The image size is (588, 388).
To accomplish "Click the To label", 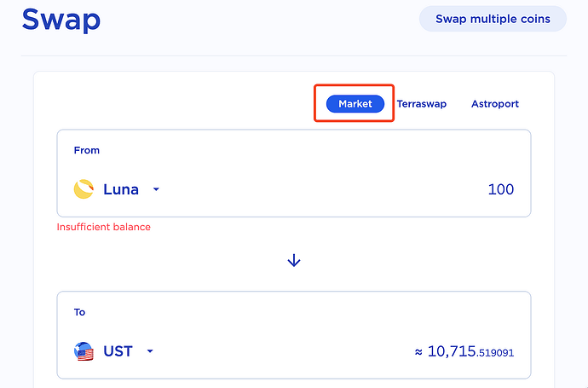I will (x=79, y=312).
